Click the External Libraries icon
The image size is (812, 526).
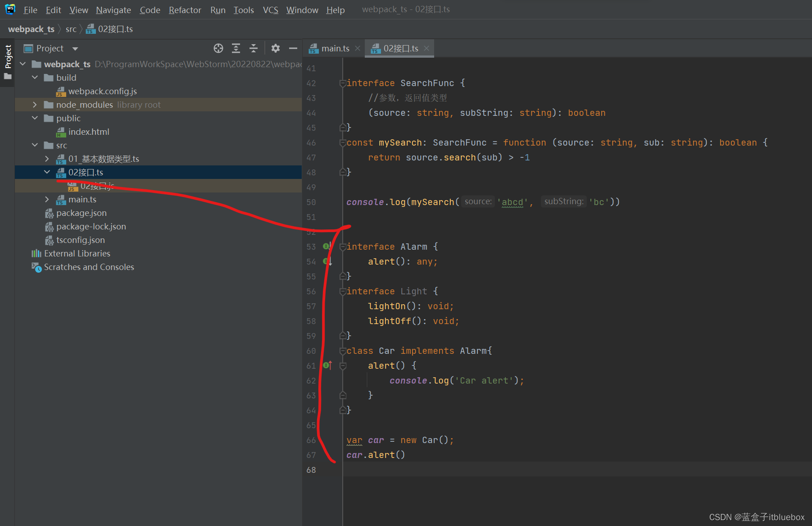36,253
